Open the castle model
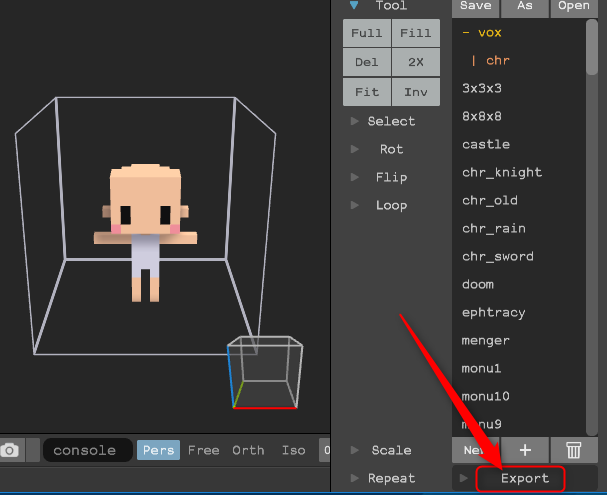 (486, 144)
